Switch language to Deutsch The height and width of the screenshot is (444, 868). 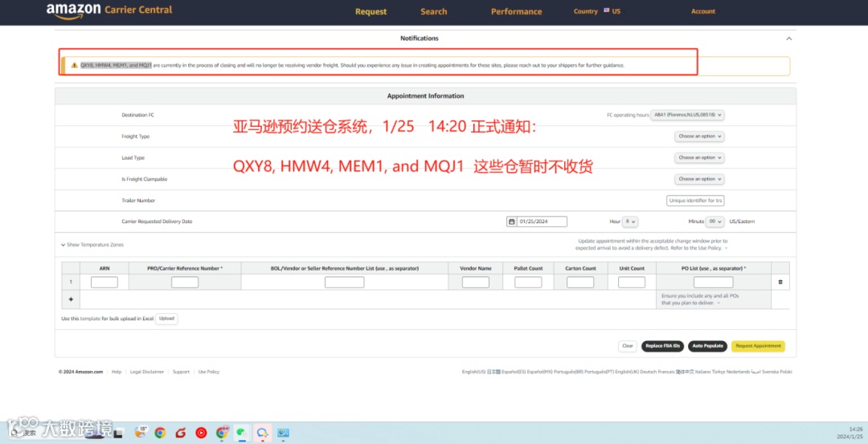pos(650,372)
